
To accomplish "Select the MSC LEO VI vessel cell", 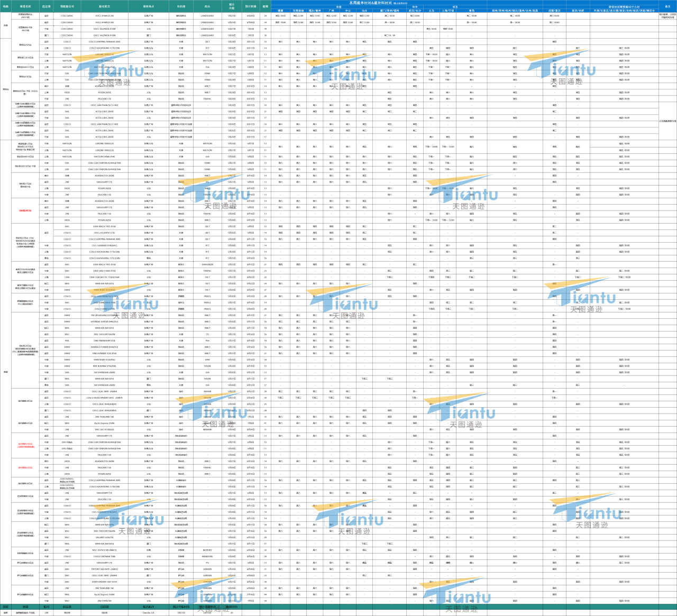I will (104, 429).
